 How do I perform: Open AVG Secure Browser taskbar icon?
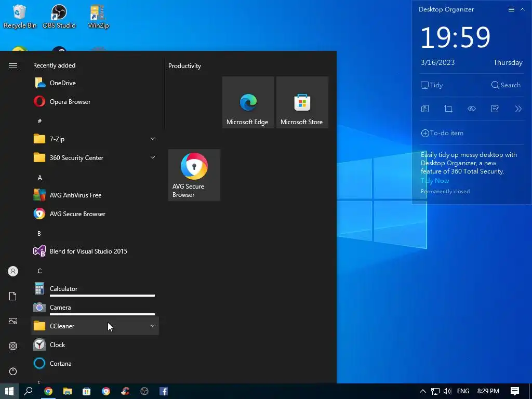click(x=106, y=391)
